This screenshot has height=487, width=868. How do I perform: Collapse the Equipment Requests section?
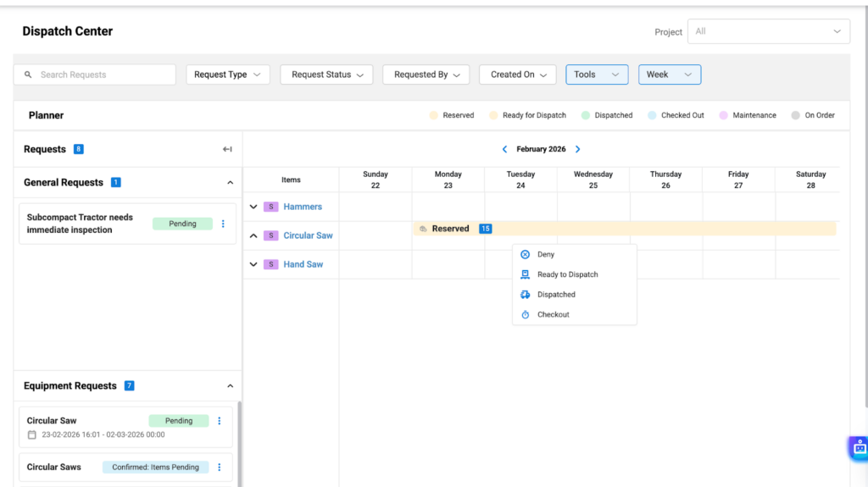click(x=230, y=385)
